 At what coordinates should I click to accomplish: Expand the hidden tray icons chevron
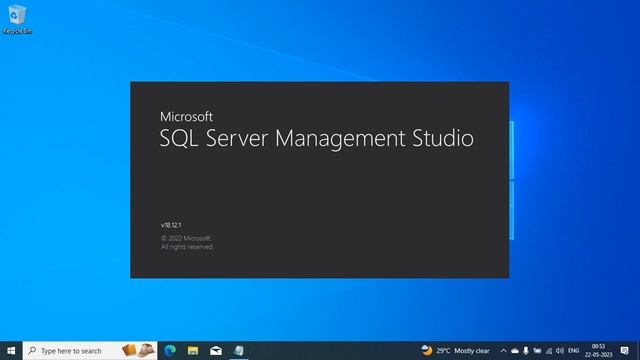(x=503, y=351)
